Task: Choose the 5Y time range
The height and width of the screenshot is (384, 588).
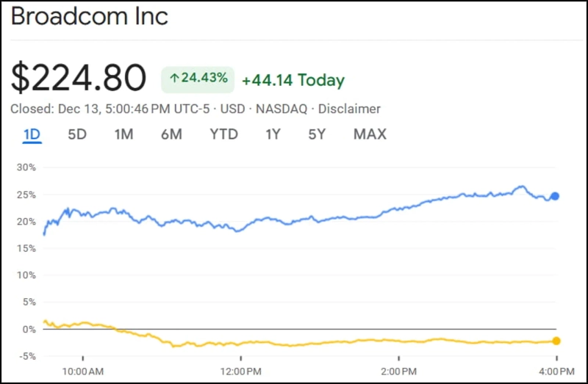Action: (x=317, y=134)
